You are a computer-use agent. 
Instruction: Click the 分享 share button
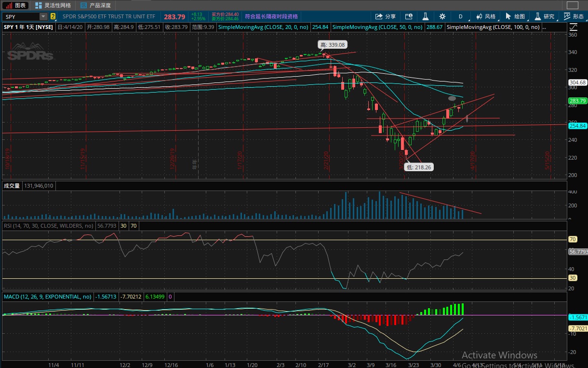tap(386, 16)
